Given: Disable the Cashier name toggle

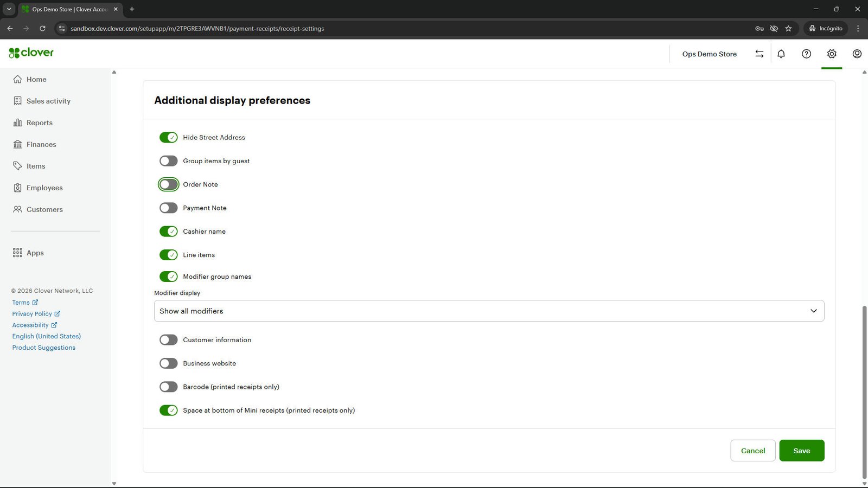Looking at the screenshot, I should 168,232.
